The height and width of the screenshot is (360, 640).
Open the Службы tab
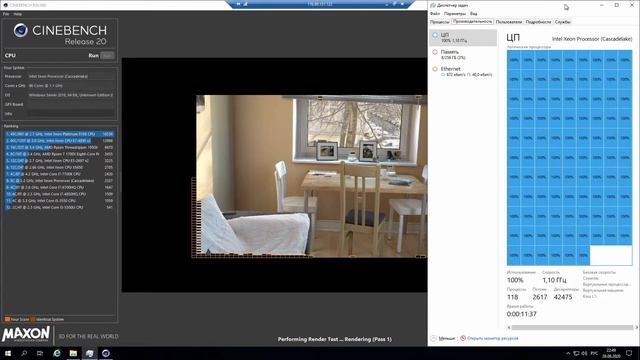563,22
